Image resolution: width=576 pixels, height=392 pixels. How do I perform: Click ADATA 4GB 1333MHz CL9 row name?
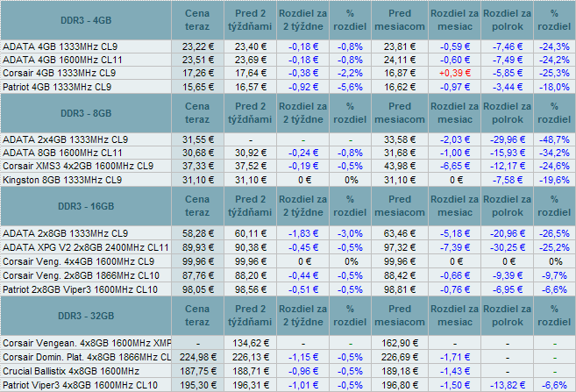60,46
